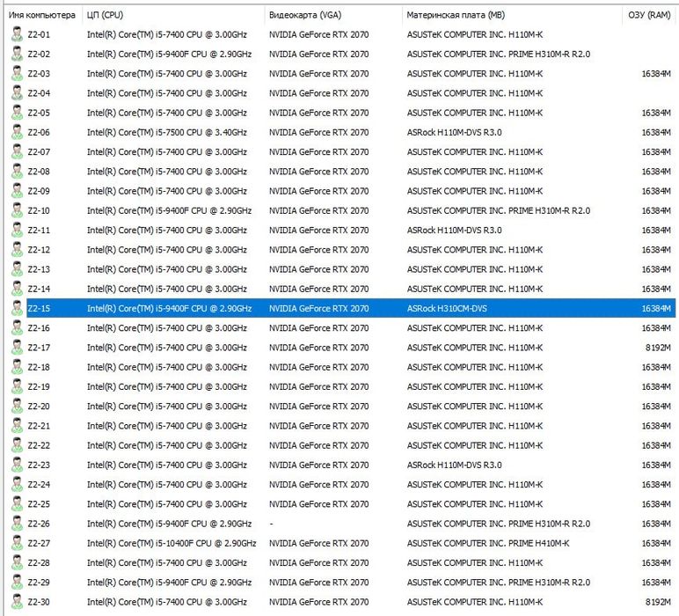Click the user icon for Z2-18
679x616 pixels.
pos(17,367)
